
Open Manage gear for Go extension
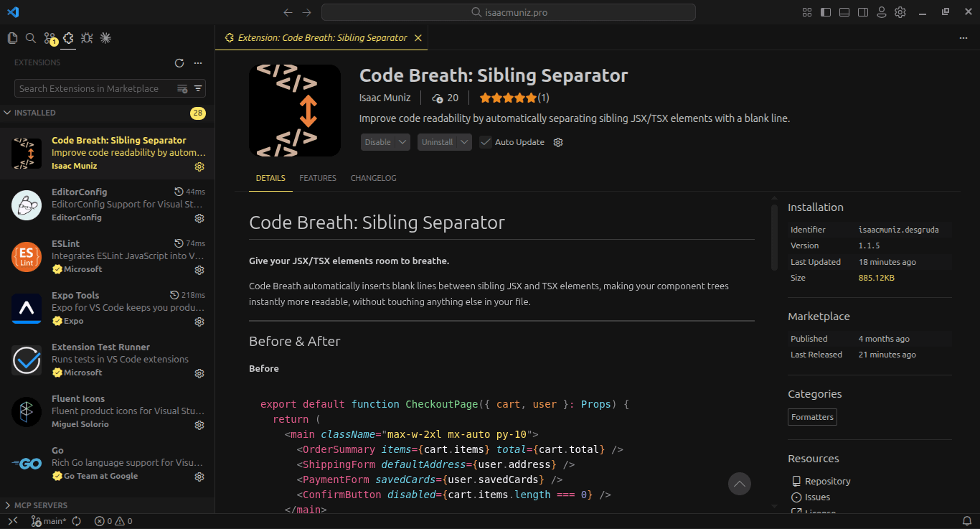tap(199, 477)
